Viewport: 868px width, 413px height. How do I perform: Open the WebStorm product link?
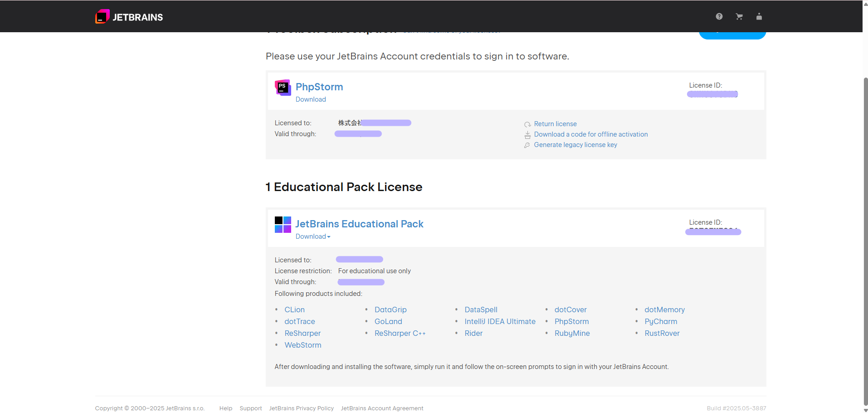(x=303, y=345)
